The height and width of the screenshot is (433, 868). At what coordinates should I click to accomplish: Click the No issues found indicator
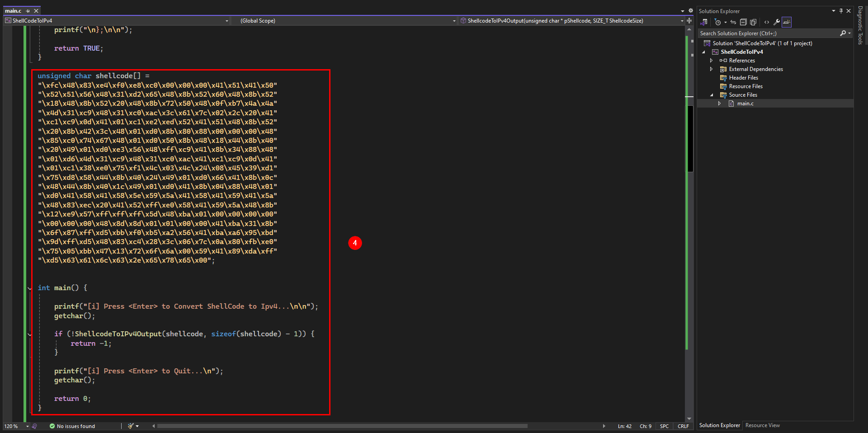pos(72,426)
